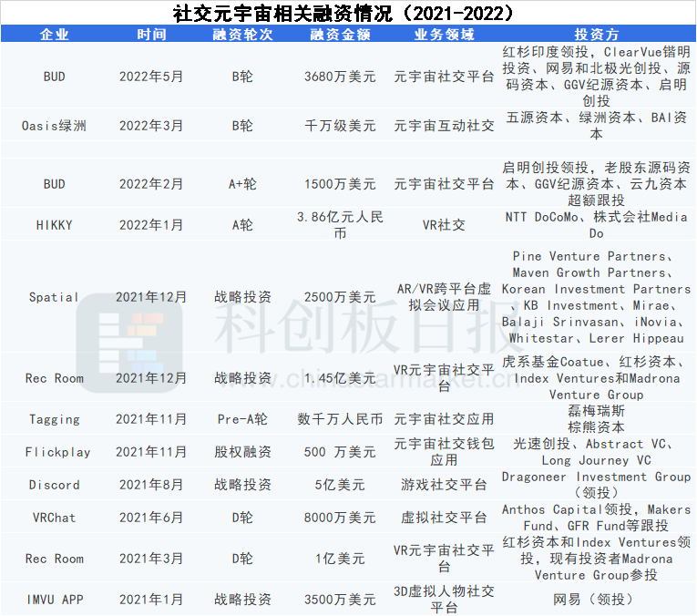Click the 2021年6月 date cell
The width and height of the screenshot is (697, 616).
[151, 518]
